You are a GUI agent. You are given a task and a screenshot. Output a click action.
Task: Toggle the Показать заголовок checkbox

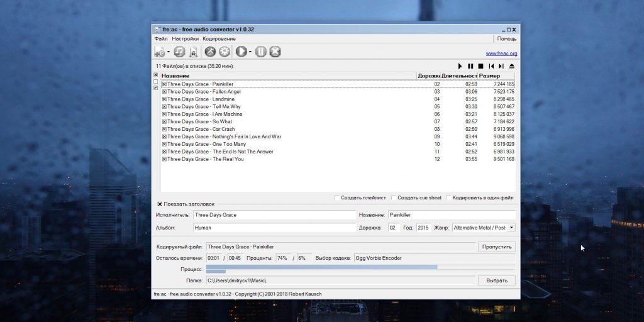[x=160, y=204]
